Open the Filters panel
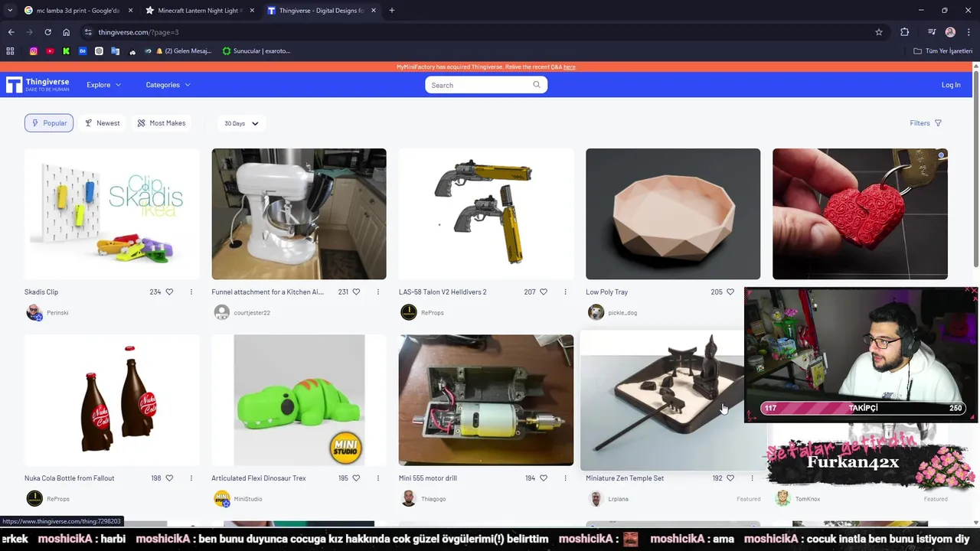Screen dimensions: 980x551 pyautogui.click(x=926, y=123)
